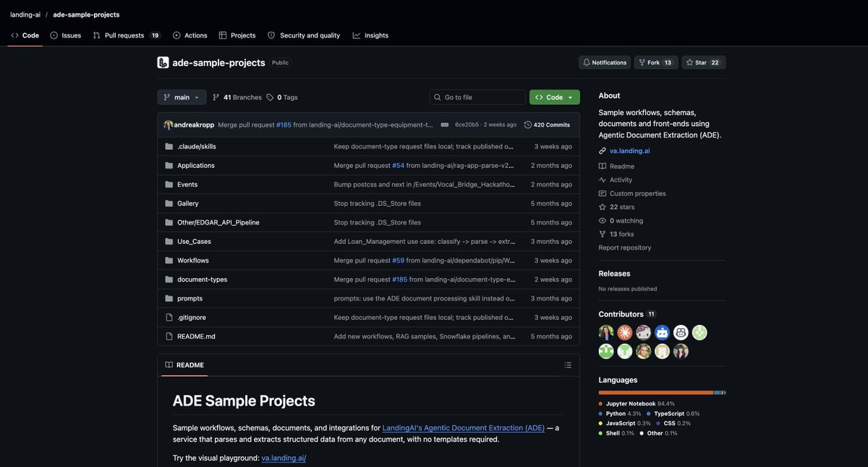The width and height of the screenshot is (868, 467).
Task: Click the landing-ai owner breadcrumb
Action: [25, 14]
